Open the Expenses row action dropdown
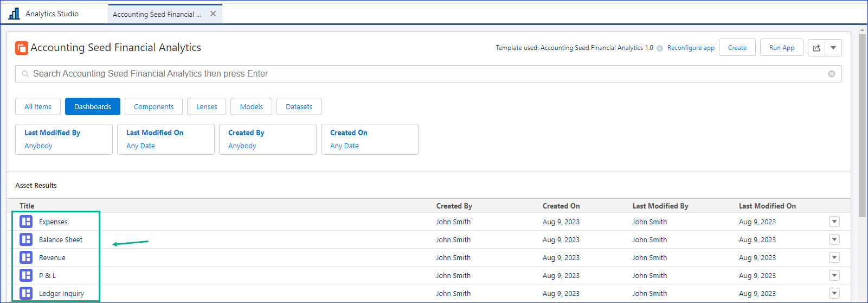This screenshot has height=303, width=868. pyautogui.click(x=834, y=222)
